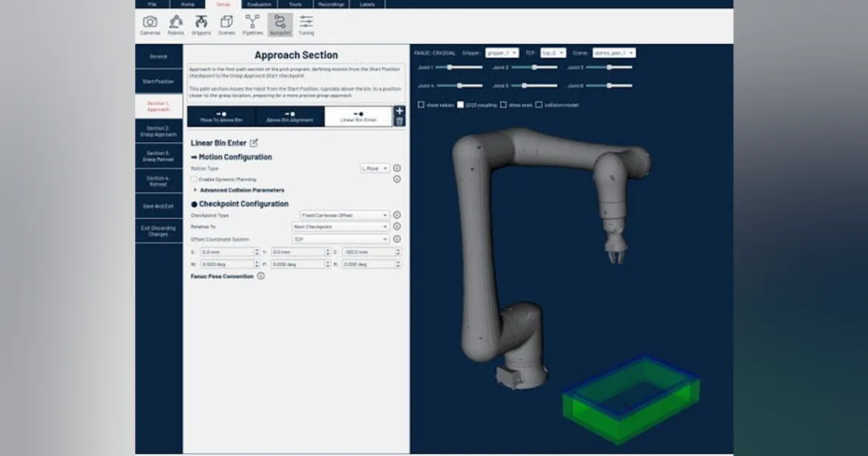Image resolution: width=868 pixels, height=456 pixels.
Task: Open the TCP dropdown
Action: coord(553,53)
